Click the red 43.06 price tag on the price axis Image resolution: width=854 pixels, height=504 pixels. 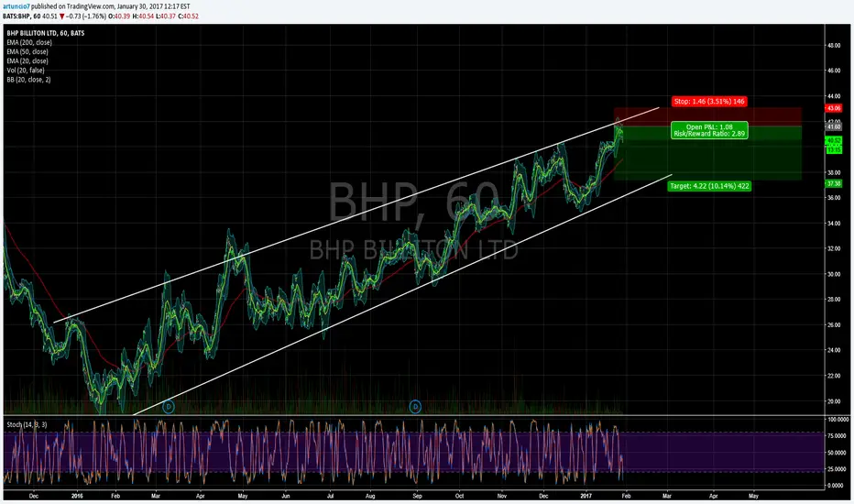coord(834,108)
